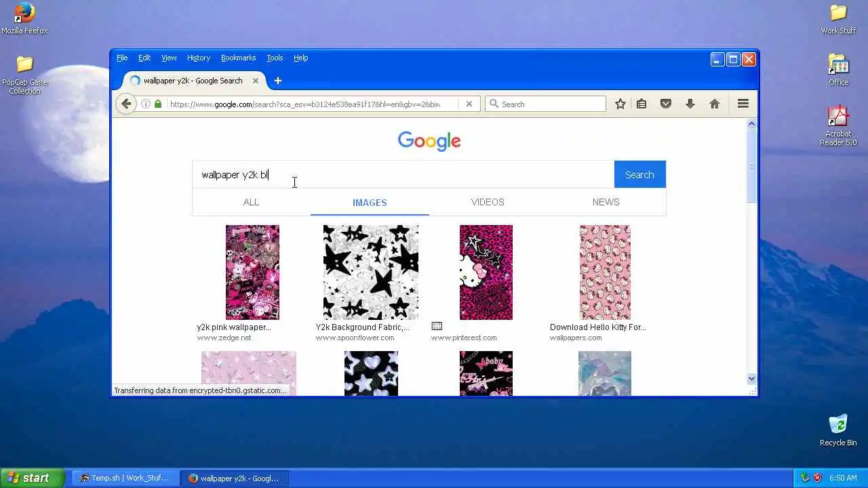Open Mozilla Firefox desktop shortcut

click(24, 18)
